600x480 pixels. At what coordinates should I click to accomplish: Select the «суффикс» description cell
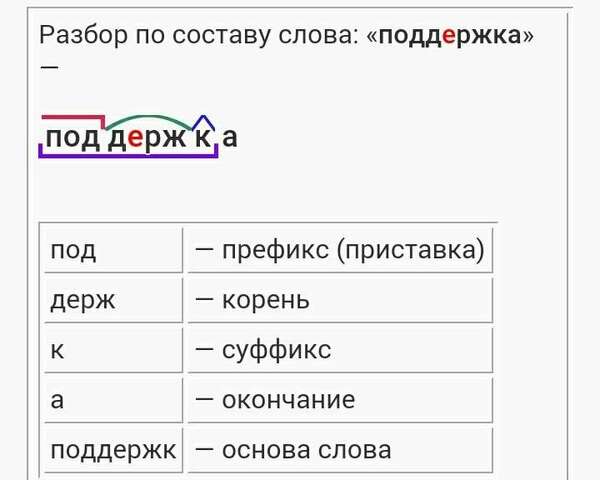coord(340,350)
